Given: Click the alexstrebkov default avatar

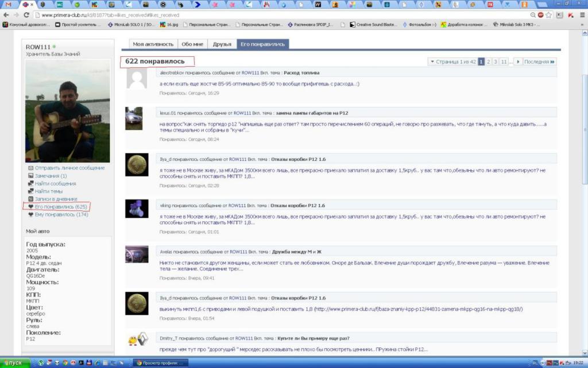Looking at the screenshot, I should pos(137,78).
